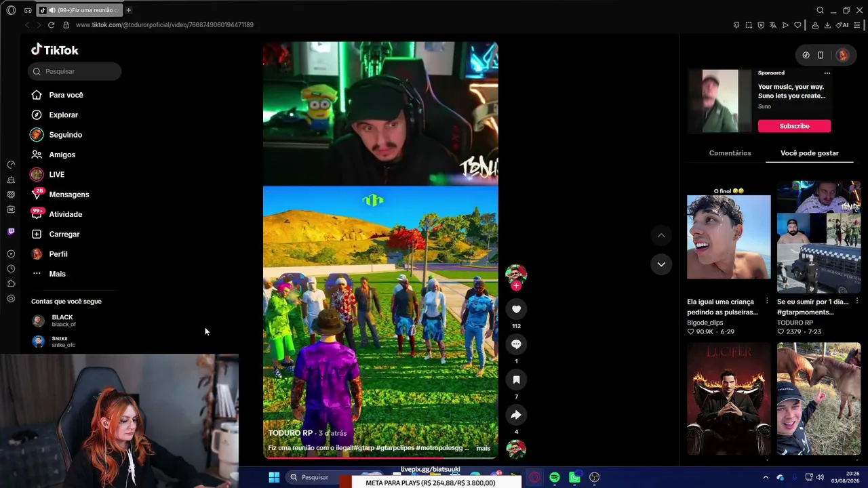The image size is (868, 488).
Task: Open the Carregar upload page
Action: 56,234
